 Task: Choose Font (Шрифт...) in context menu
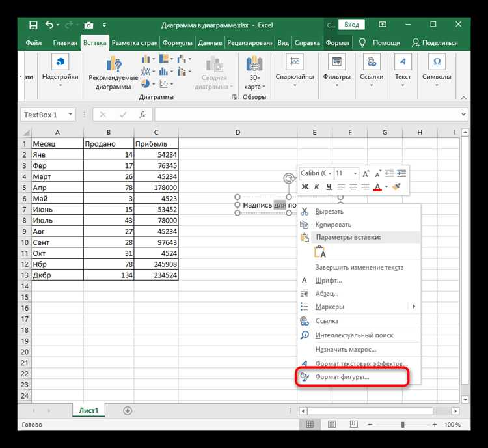point(359,281)
